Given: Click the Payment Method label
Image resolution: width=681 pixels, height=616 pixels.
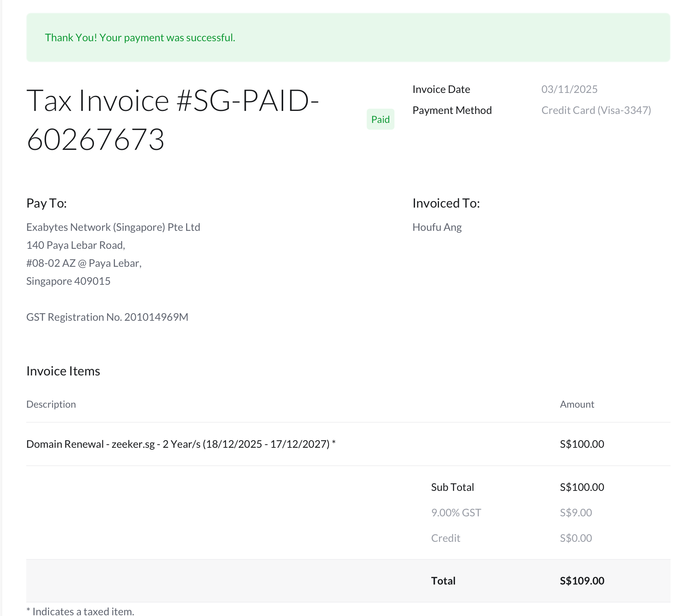Looking at the screenshot, I should (452, 110).
